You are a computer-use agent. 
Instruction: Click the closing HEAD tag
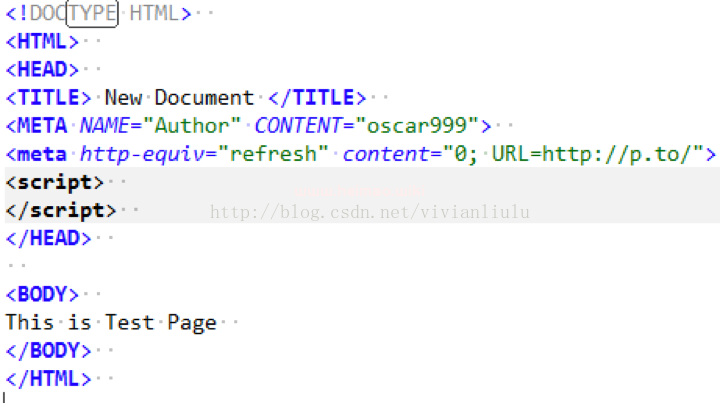point(48,238)
